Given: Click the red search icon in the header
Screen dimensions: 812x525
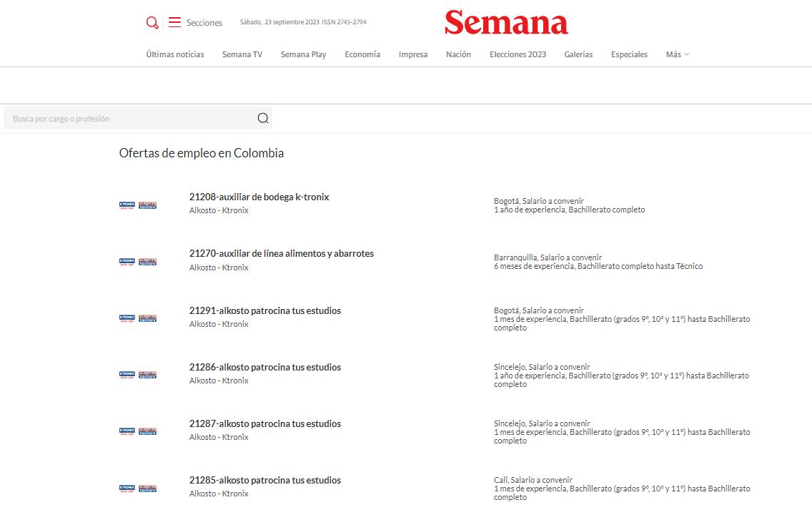Looking at the screenshot, I should pos(152,22).
